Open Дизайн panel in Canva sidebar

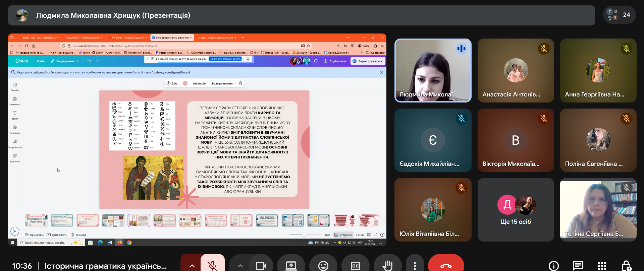pyautogui.click(x=15, y=87)
